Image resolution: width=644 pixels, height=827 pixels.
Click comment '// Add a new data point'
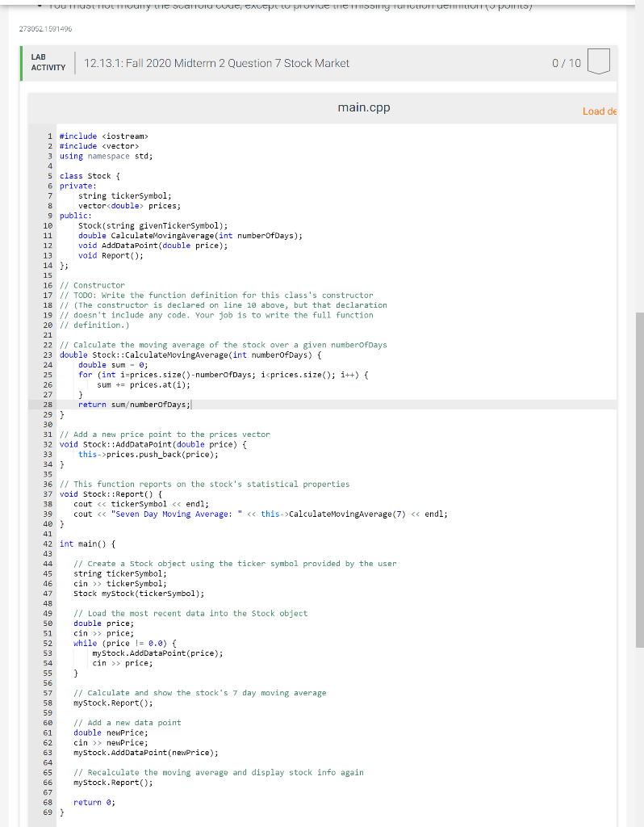pos(127,723)
